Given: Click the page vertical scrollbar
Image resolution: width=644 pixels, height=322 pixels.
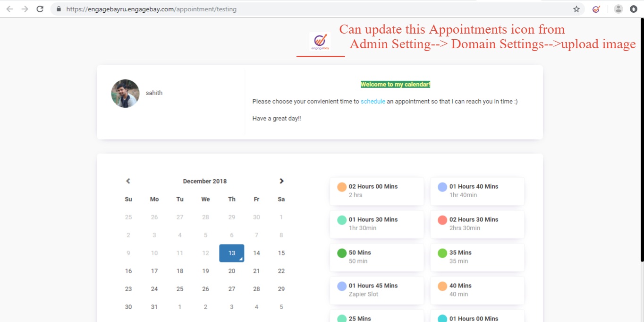Looking at the screenshot, I should click(642, 142).
